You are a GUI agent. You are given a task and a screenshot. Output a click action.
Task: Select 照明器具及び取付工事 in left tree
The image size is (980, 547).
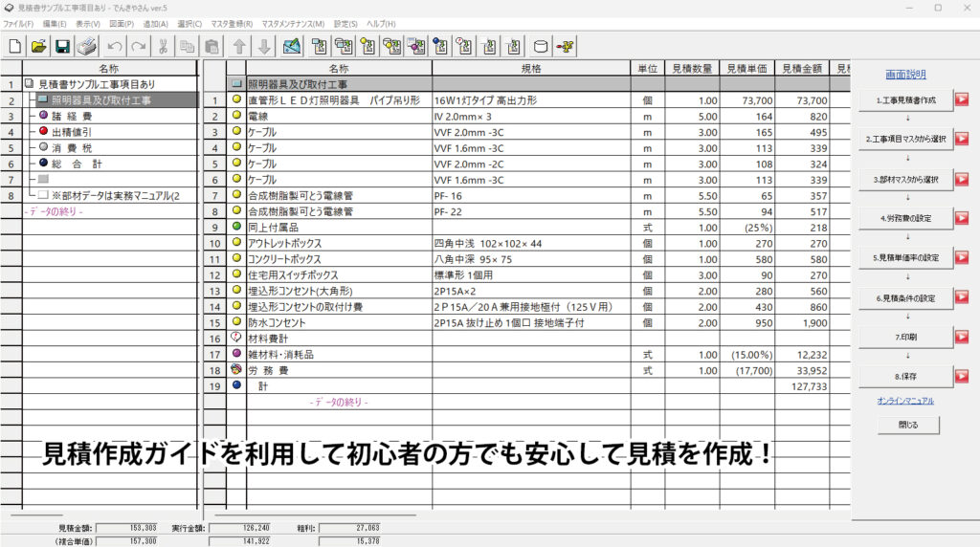coord(100,99)
